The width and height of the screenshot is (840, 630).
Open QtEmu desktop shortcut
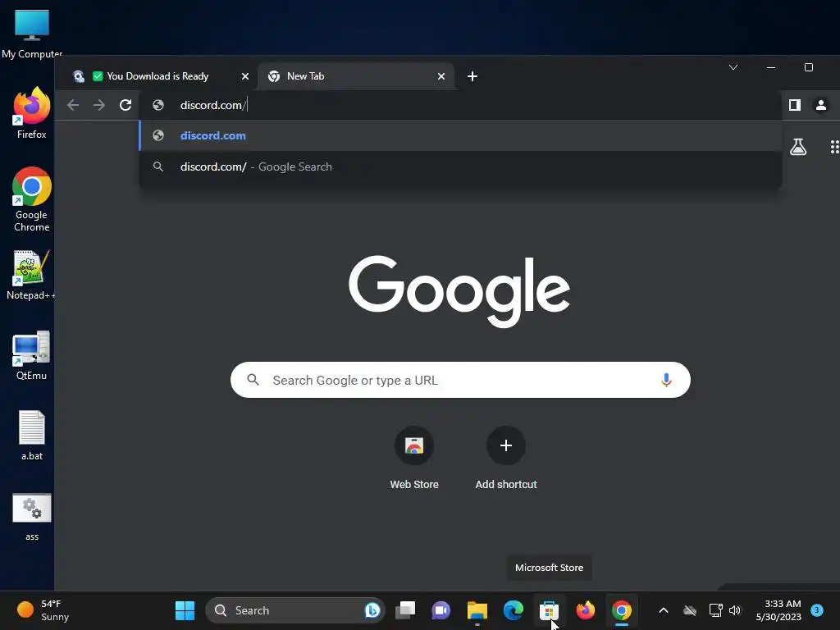coord(31,355)
